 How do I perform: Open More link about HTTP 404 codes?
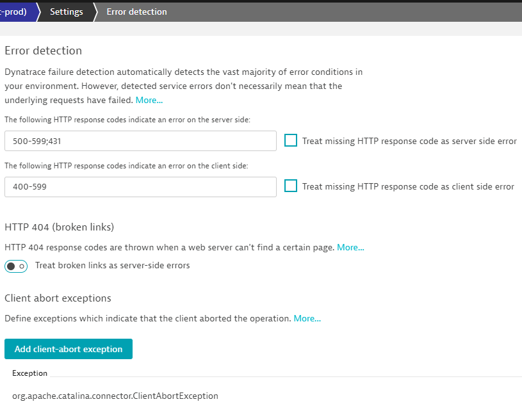(350, 247)
